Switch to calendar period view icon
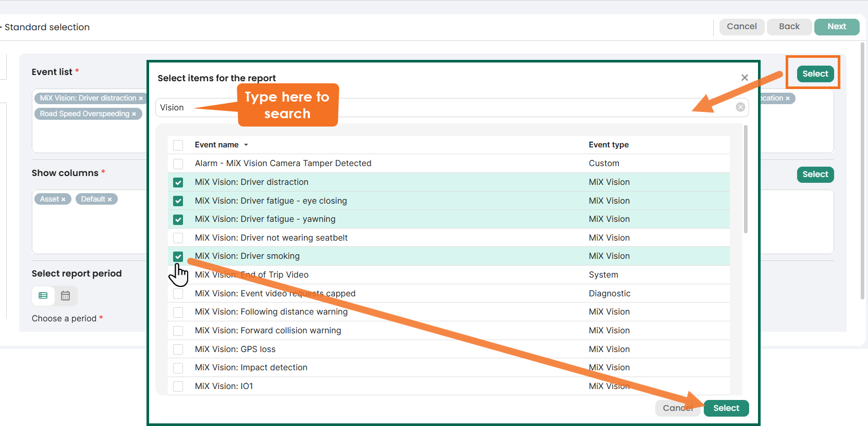 pyautogui.click(x=65, y=296)
